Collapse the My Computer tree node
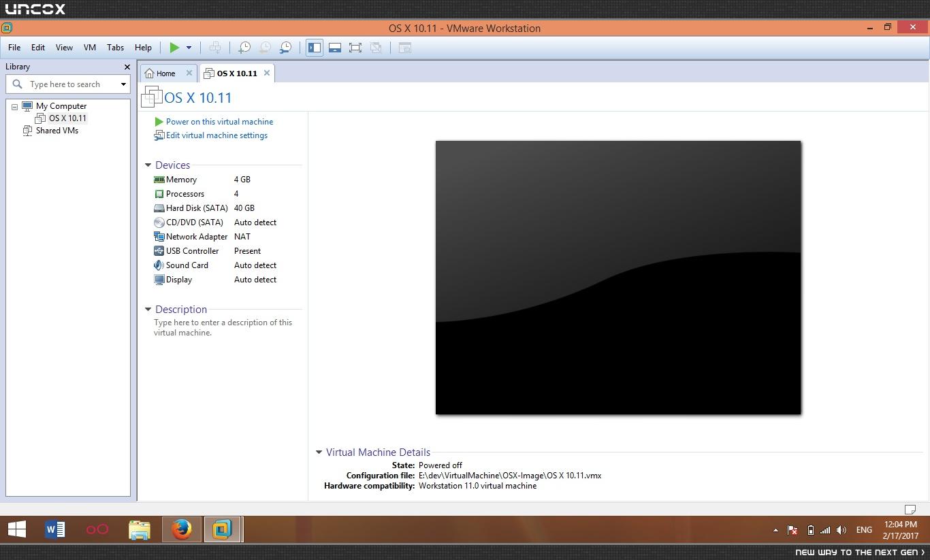 tap(14, 107)
